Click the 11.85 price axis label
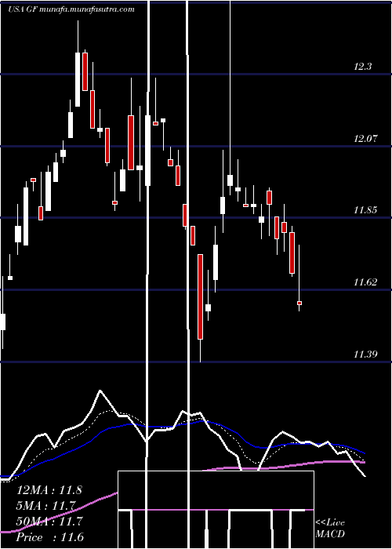This screenshot has width=392, height=549. coord(366,210)
